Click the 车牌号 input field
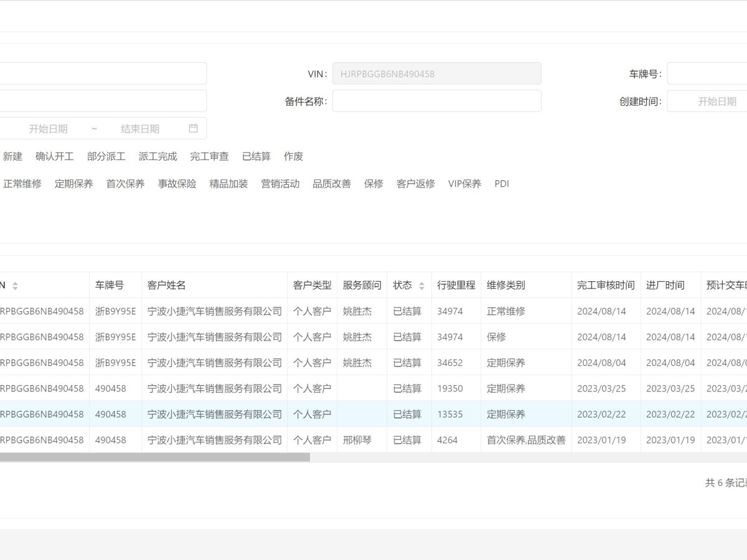Image resolution: width=747 pixels, height=560 pixels. [707, 73]
